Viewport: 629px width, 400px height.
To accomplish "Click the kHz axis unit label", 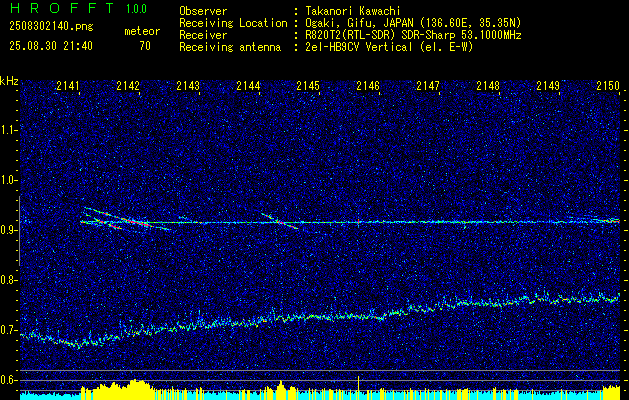I will [9, 81].
